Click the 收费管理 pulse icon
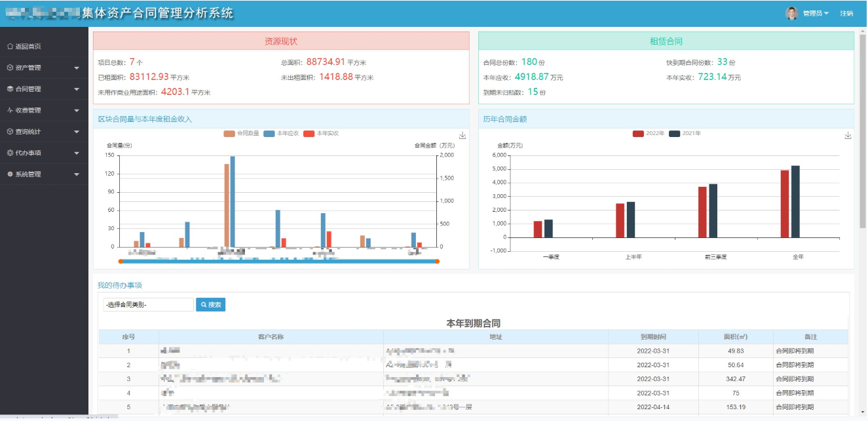The image size is (868, 421). click(x=10, y=110)
